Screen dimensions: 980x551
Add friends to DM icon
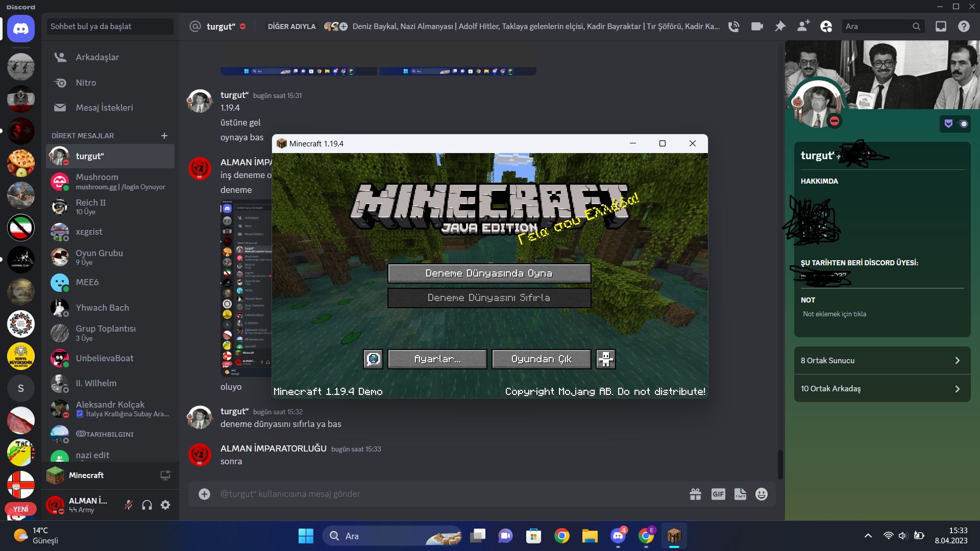pos(803,27)
